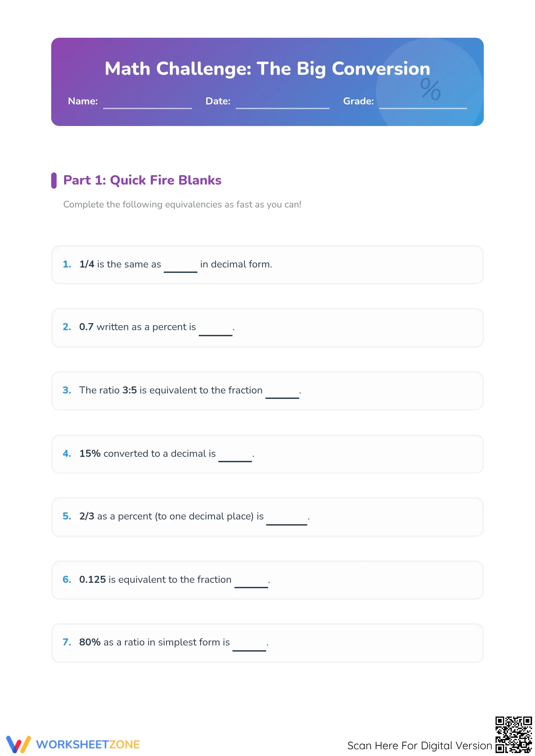
Task: Click the question number 7 label
Action: click(x=67, y=642)
